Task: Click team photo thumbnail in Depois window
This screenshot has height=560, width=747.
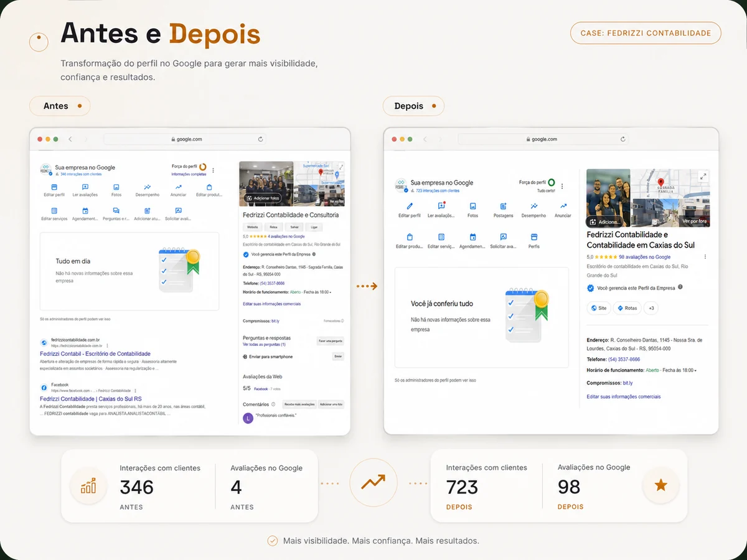Action: 608,198
